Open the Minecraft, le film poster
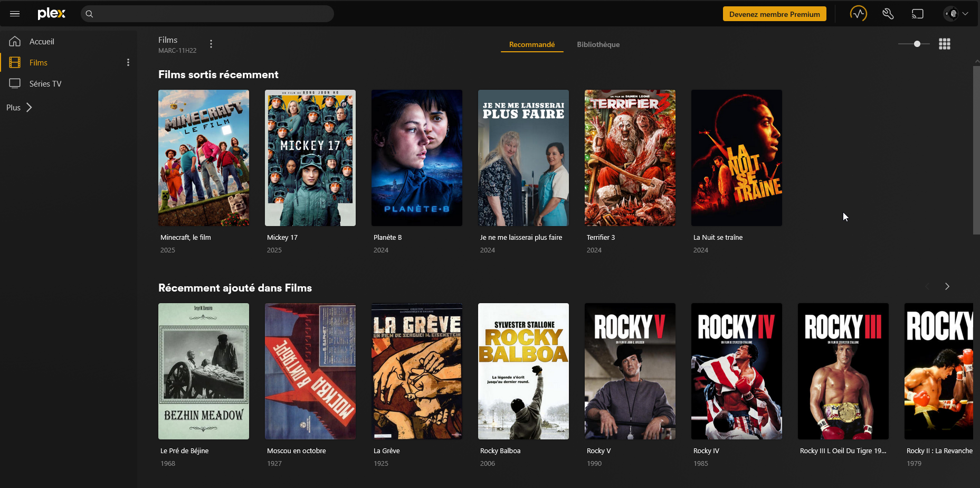980x488 pixels. tap(204, 158)
